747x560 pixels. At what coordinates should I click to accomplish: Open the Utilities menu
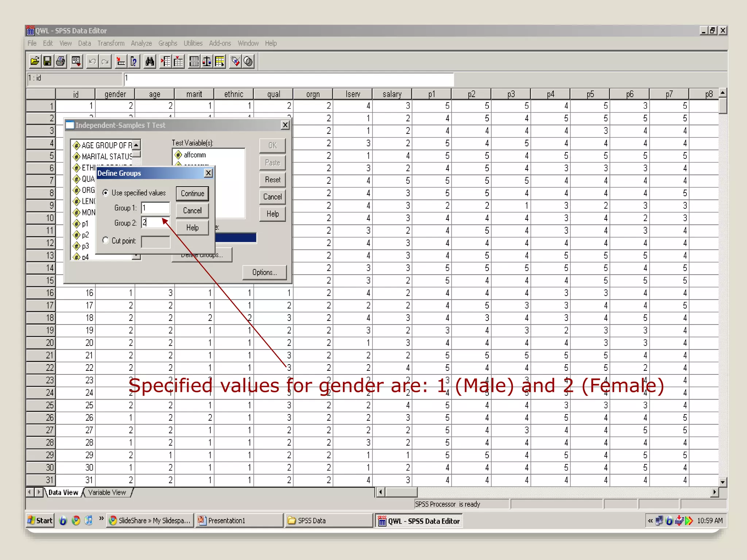coord(193,43)
